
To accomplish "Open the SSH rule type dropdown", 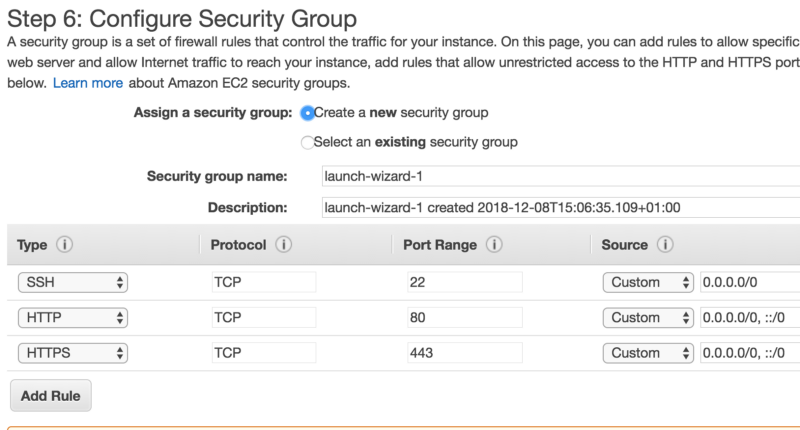I will point(73,282).
